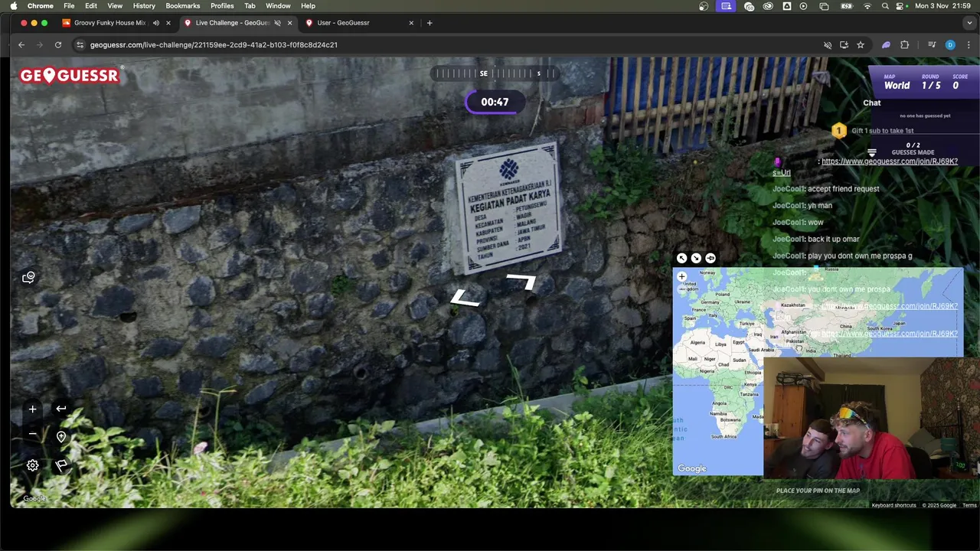Select the Live Challenge - GeoGuessr tab
980x551 pixels.
coord(232,23)
